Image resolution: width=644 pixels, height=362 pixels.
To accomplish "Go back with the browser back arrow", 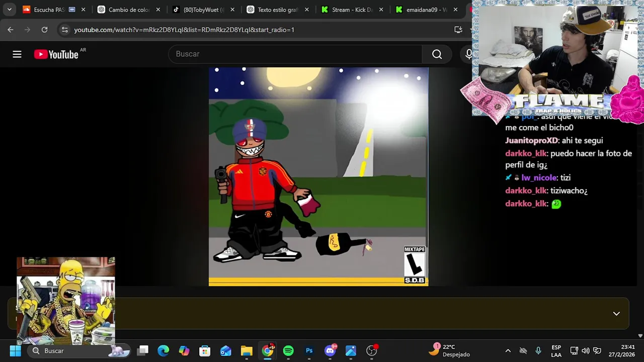I will (11, 30).
